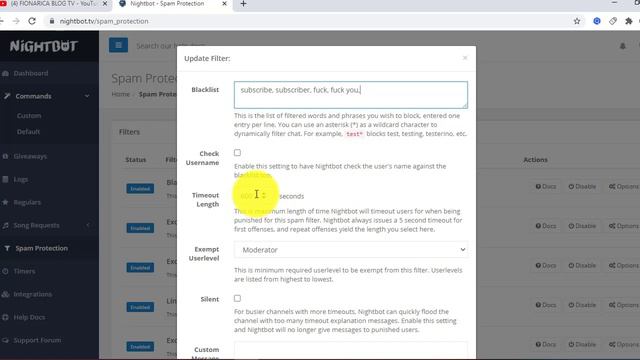
Task: Click Docs in the third filter row
Action: (x=546, y=265)
